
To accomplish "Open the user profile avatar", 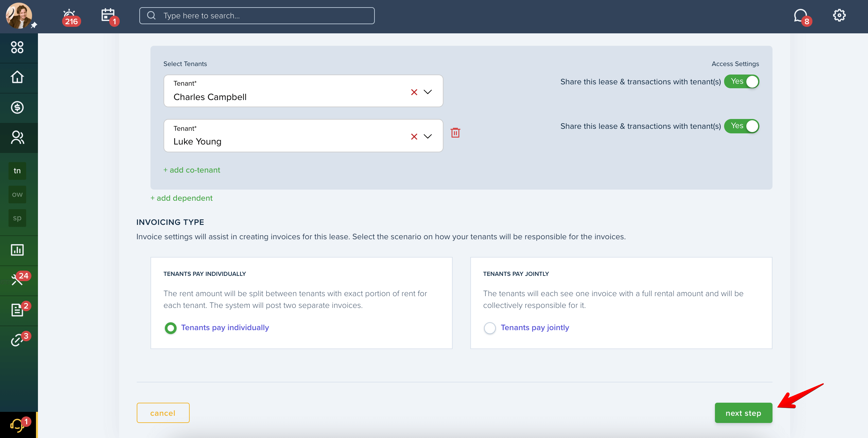I will (19, 16).
